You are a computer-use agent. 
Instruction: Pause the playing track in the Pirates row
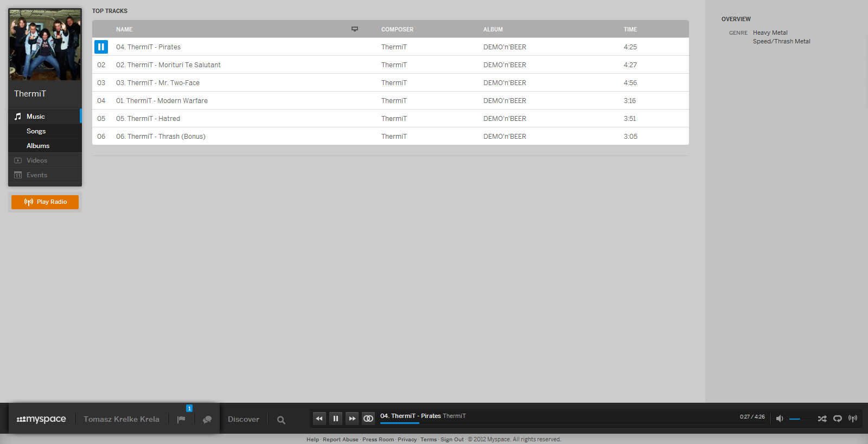point(101,47)
